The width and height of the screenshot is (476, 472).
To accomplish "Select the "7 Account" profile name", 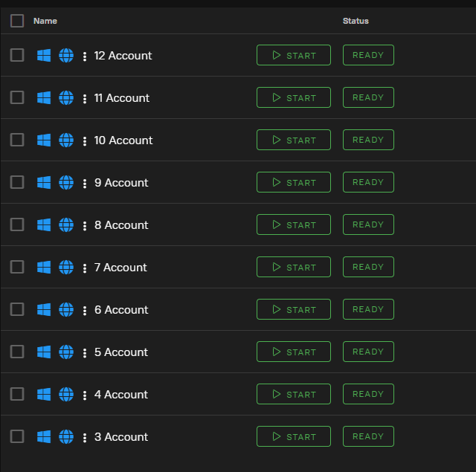I will click(120, 268).
